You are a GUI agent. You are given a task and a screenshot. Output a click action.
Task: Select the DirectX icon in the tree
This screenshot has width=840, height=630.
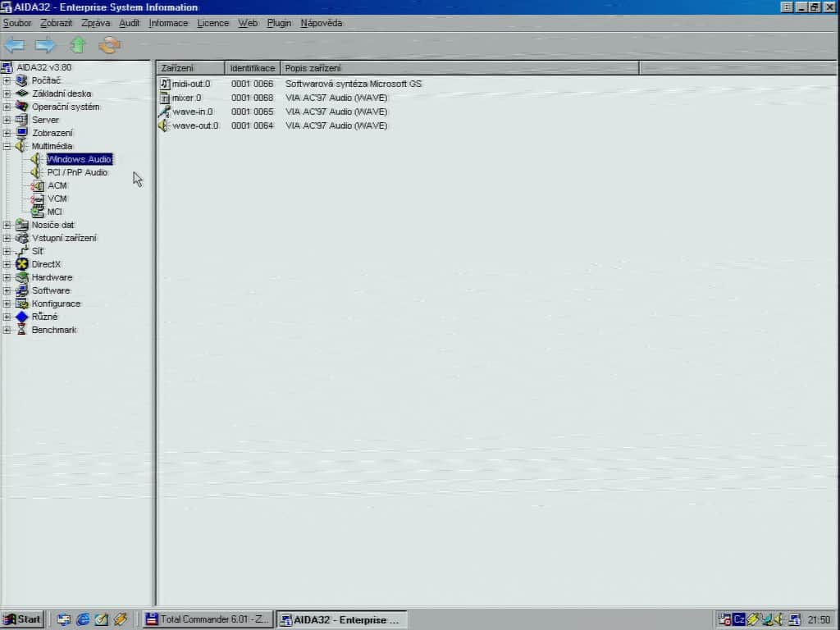point(21,264)
